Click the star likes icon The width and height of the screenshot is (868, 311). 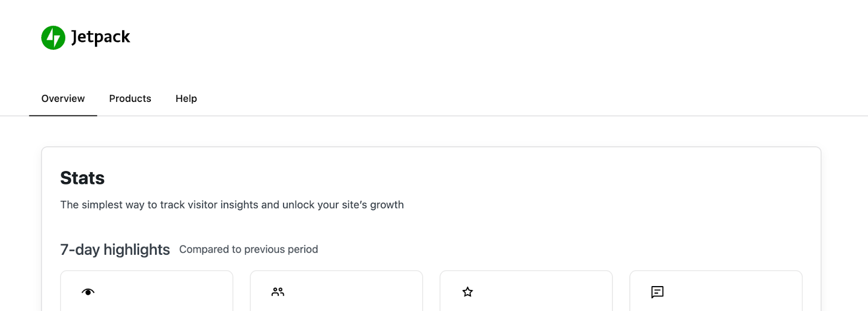pyautogui.click(x=468, y=292)
